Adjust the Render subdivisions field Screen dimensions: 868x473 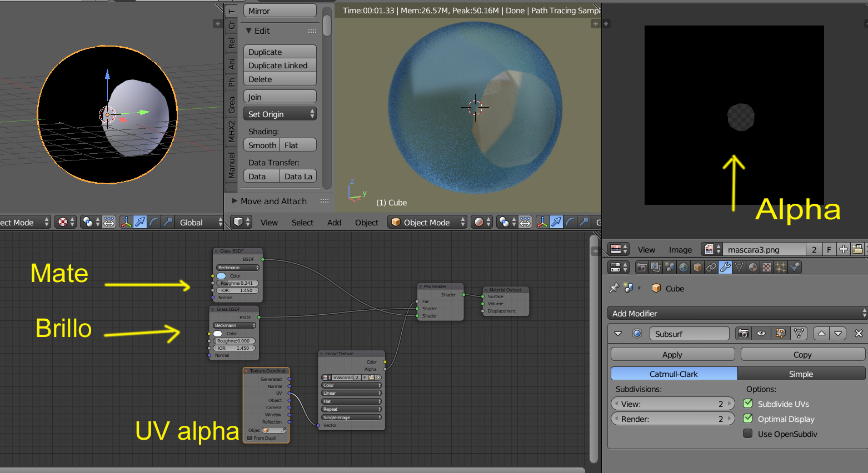672,419
